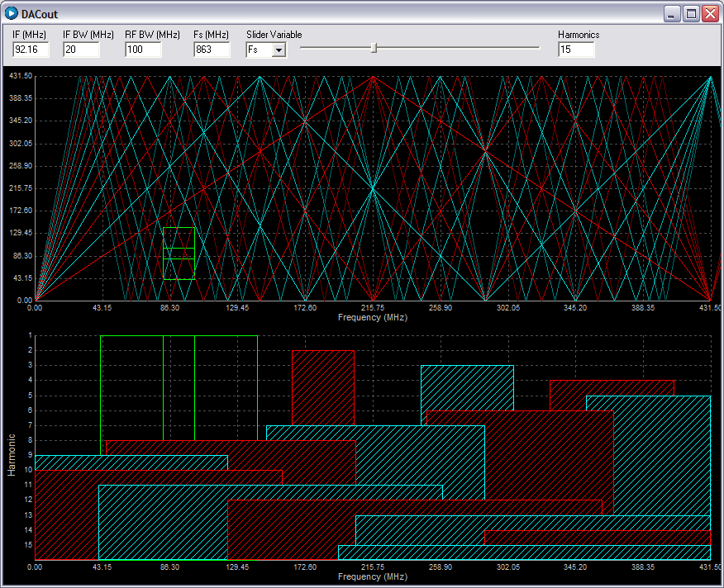Click the Fs (MHz) field showing 863

tap(212, 50)
